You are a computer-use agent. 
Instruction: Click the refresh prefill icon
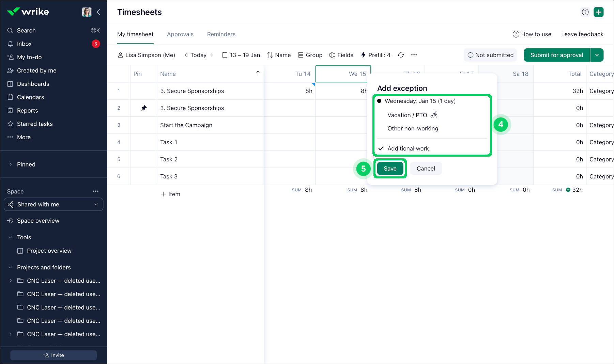[x=401, y=55]
